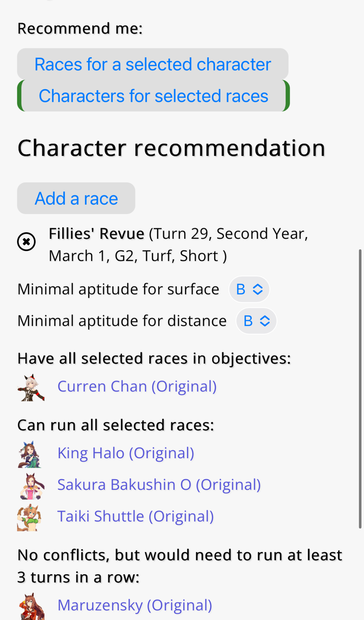
Task: Click the Add a race button
Action: click(x=76, y=198)
